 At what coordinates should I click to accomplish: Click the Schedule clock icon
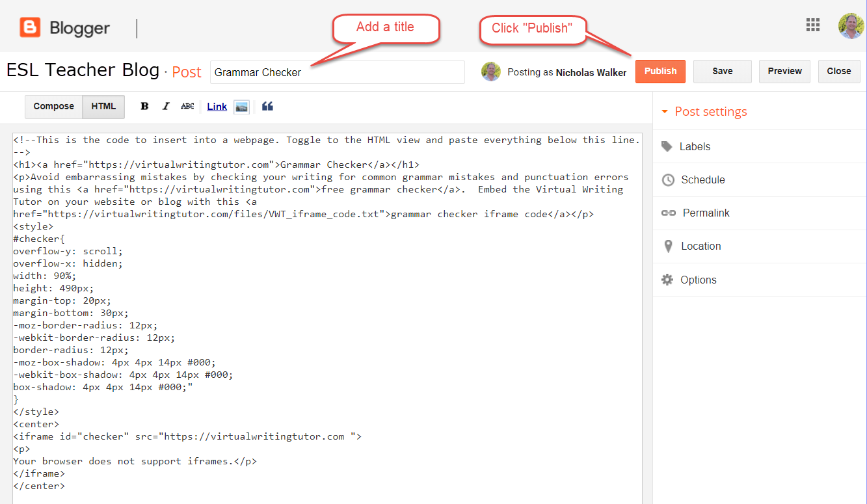click(668, 180)
